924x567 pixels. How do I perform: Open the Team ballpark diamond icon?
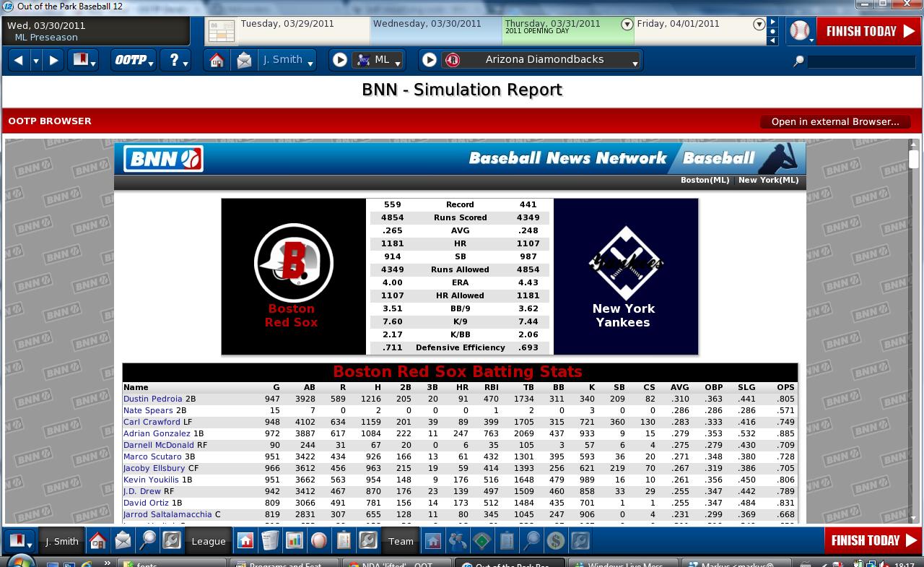(481, 540)
